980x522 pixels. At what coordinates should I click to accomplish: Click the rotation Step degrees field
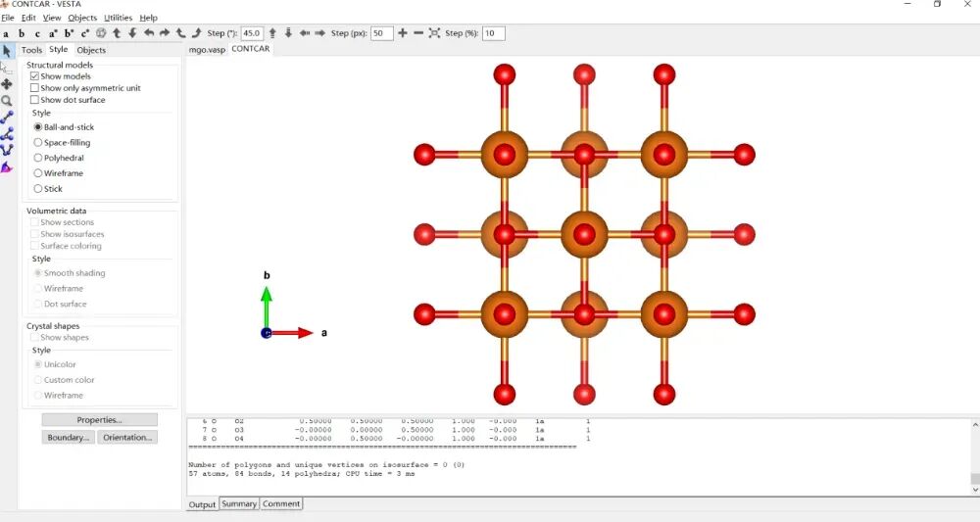point(252,33)
